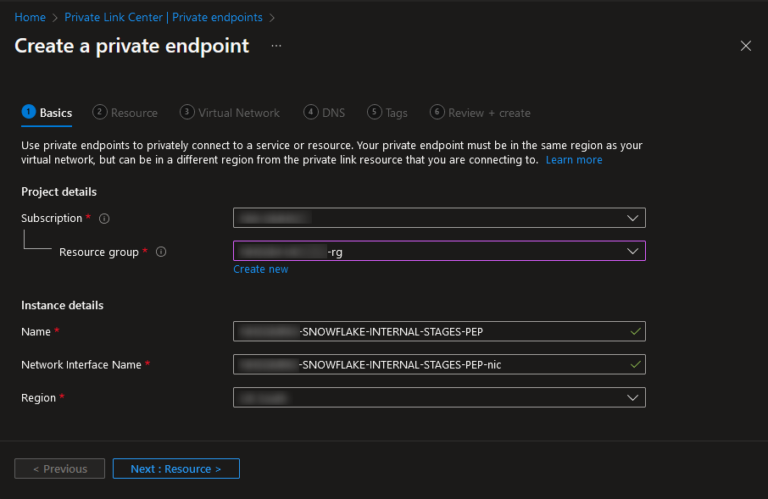Image resolution: width=768 pixels, height=499 pixels.
Task: Click the Network Interface Name field
Action: tap(439, 365)
